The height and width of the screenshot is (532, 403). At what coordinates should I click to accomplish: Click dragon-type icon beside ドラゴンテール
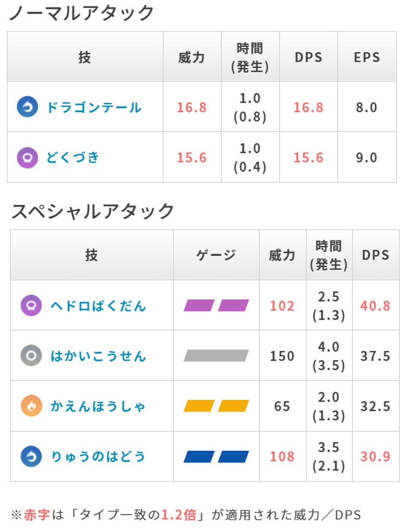(x=27, y=107)
